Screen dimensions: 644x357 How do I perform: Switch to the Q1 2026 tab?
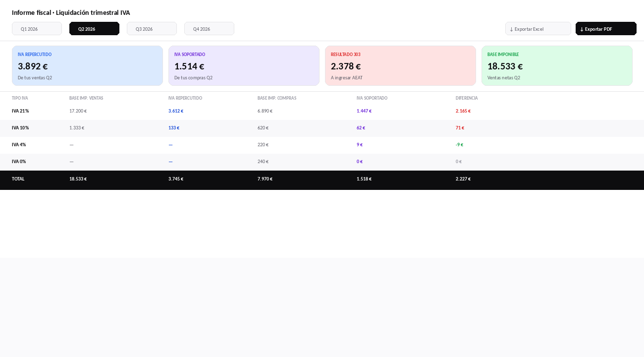click(x=37, y=29)
